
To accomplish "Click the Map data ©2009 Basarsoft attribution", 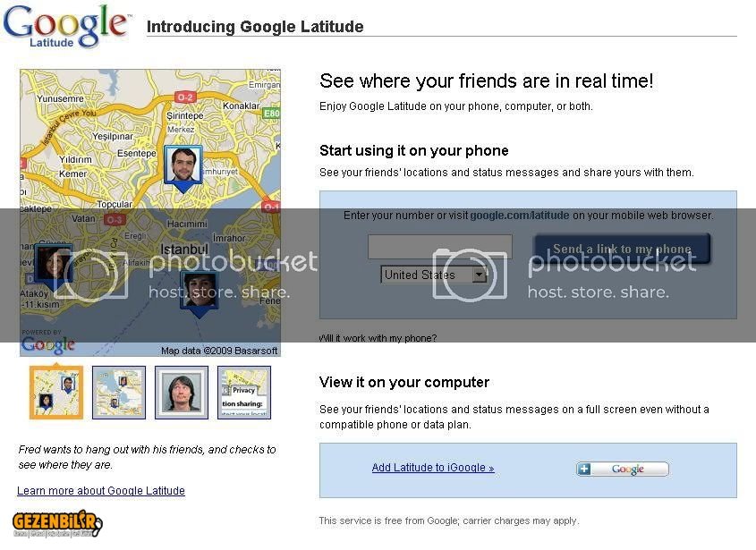I will click(x=219, y=351).
